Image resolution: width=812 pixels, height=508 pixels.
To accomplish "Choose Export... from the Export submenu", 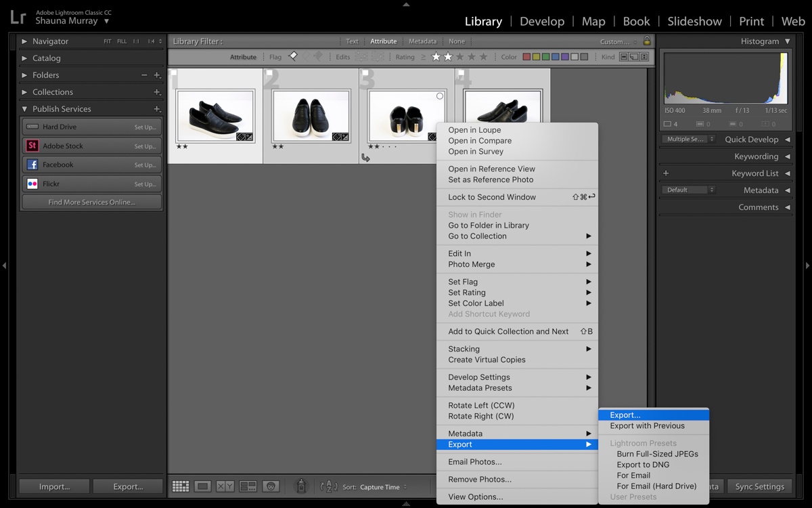I will click(x=625, y=415).
